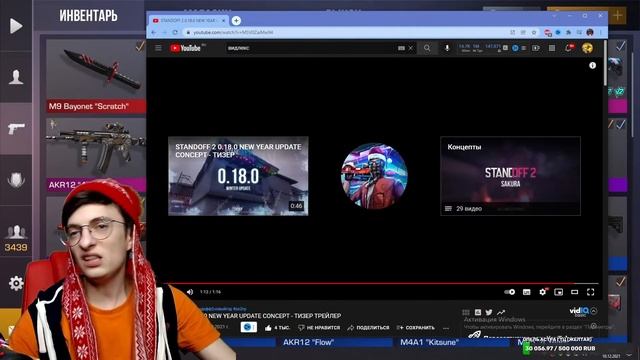Click the gold plus button in game header
Screen dimensions: 640x360
tap(618, 16)
